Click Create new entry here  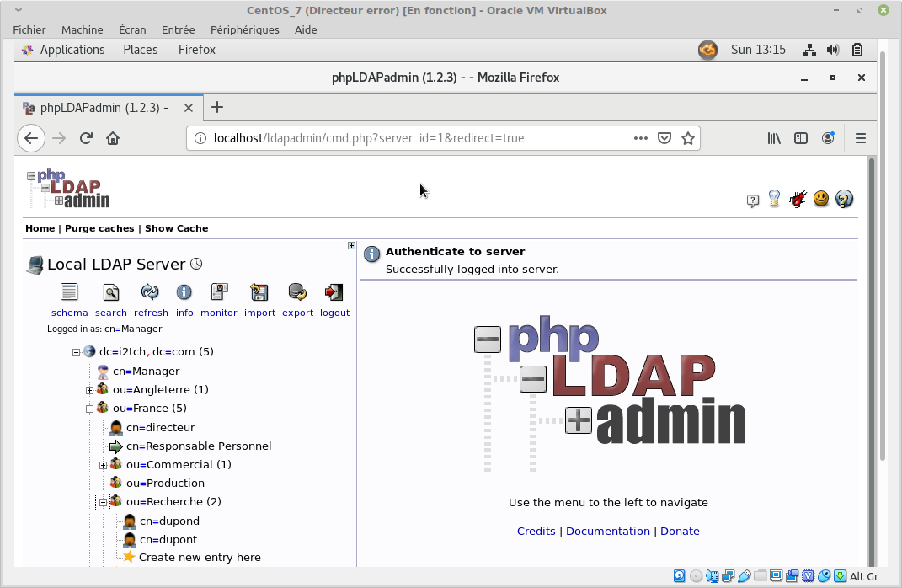[200, 557]
